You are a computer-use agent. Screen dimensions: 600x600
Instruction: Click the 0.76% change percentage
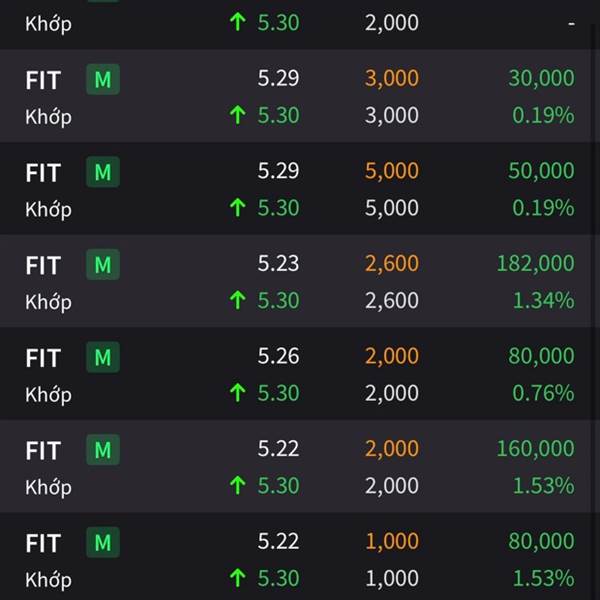543,393
